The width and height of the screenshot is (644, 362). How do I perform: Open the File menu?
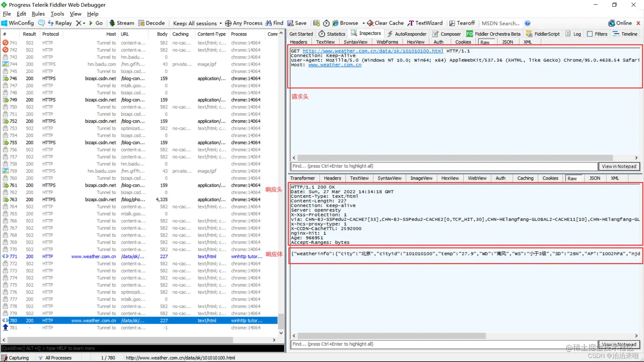7,14
